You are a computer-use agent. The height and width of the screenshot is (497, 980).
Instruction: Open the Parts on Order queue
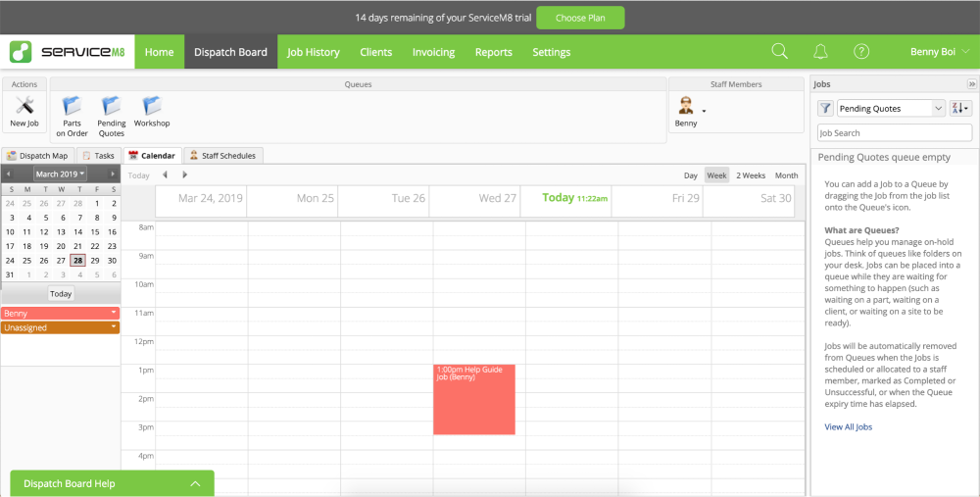(x=72, y=117)
